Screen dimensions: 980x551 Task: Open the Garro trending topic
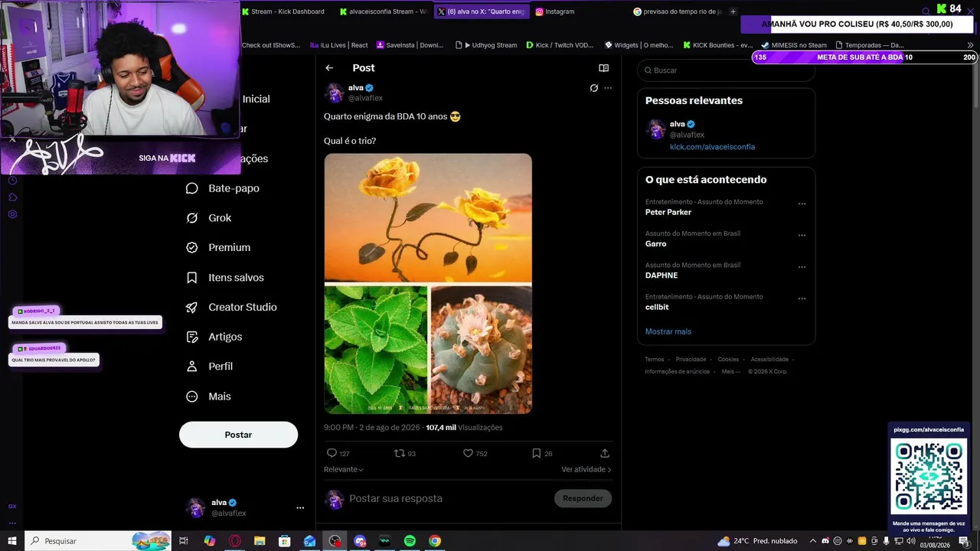point(656,243)
